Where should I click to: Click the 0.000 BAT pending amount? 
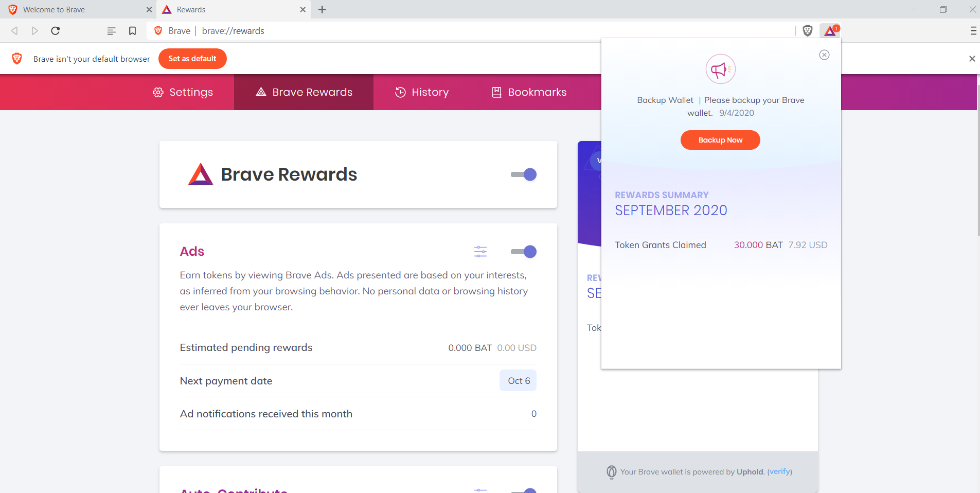tap(470, 348)
